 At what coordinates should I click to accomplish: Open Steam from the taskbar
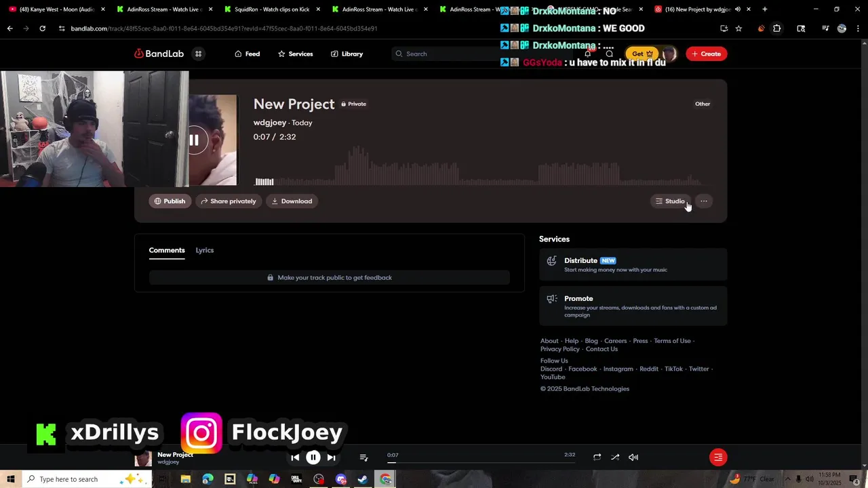click(363, 479)
